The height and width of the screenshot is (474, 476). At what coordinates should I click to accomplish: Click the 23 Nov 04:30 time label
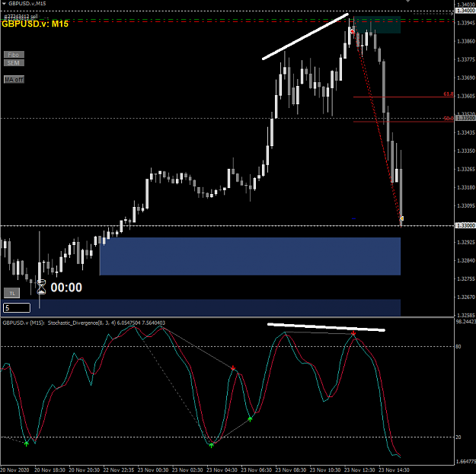click(222, 469)
